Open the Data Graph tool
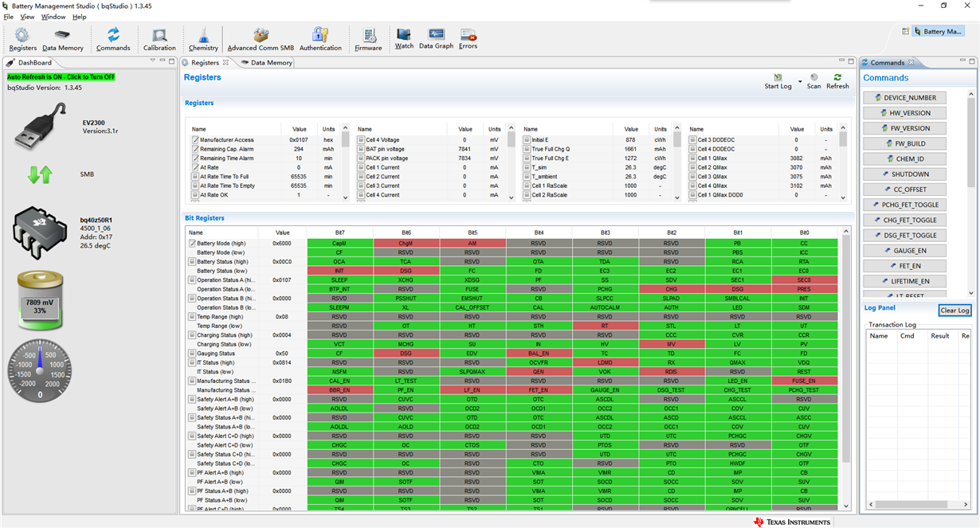Screen dimensions: 980x528 point(436,39)
